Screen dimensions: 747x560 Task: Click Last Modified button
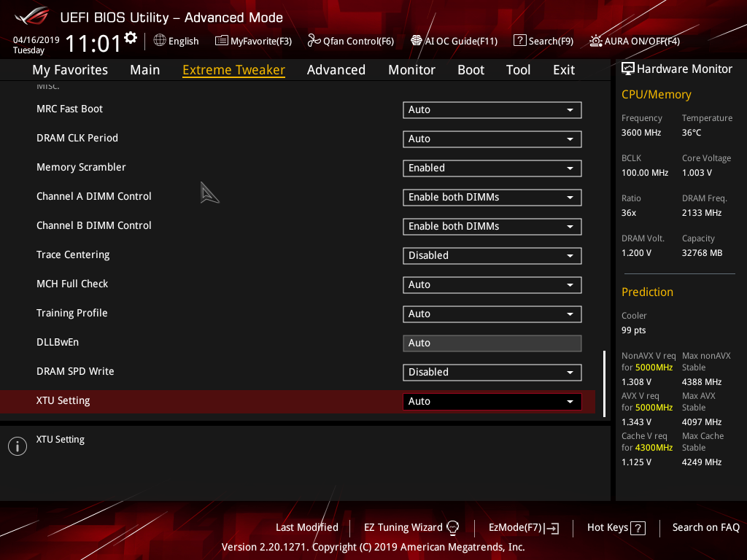pos(307,528)
